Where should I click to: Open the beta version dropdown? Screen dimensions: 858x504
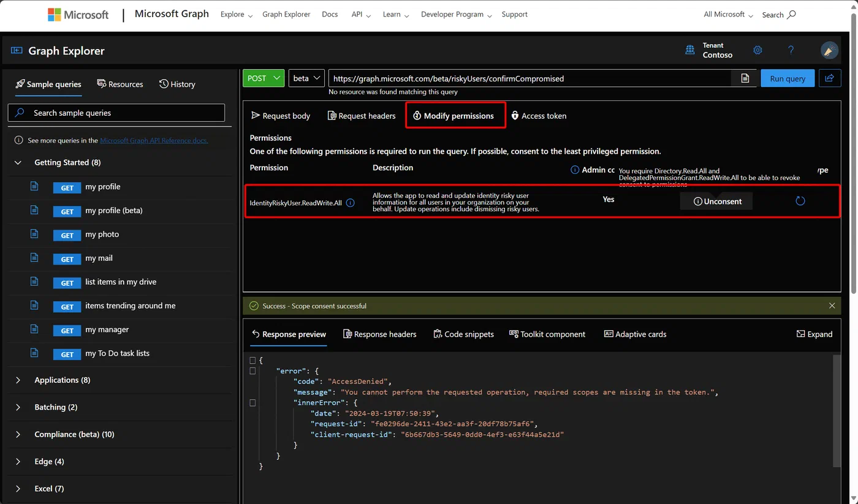point(306,78)
